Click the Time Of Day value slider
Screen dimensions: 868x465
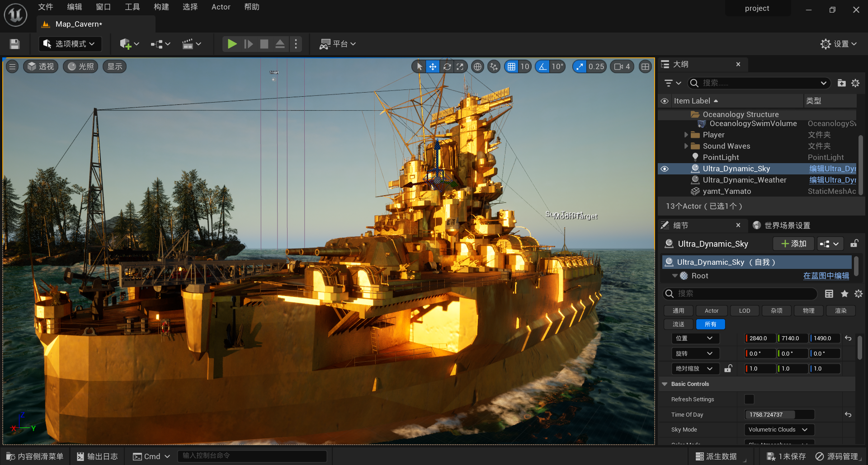(x=779, y=414)
